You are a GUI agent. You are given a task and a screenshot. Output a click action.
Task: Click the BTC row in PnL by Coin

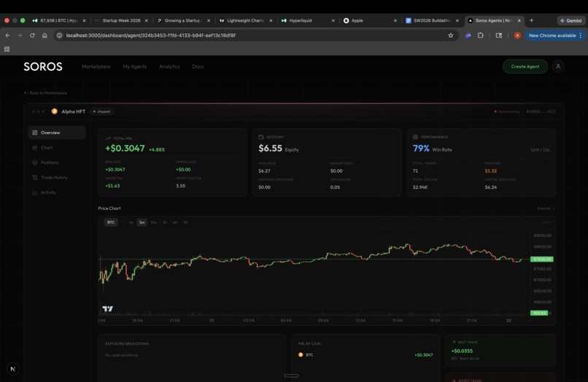tap(365, 354)
